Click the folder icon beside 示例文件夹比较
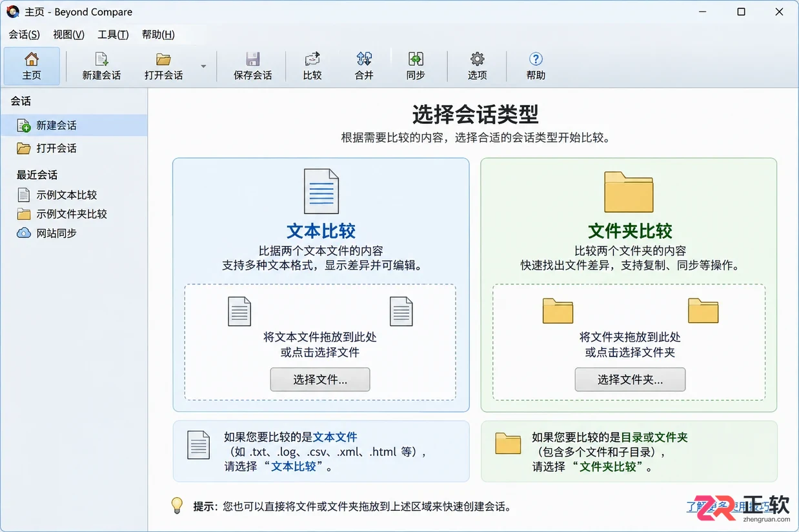The width and height of the screenshot is (799, 532). [x=24, y=214]
